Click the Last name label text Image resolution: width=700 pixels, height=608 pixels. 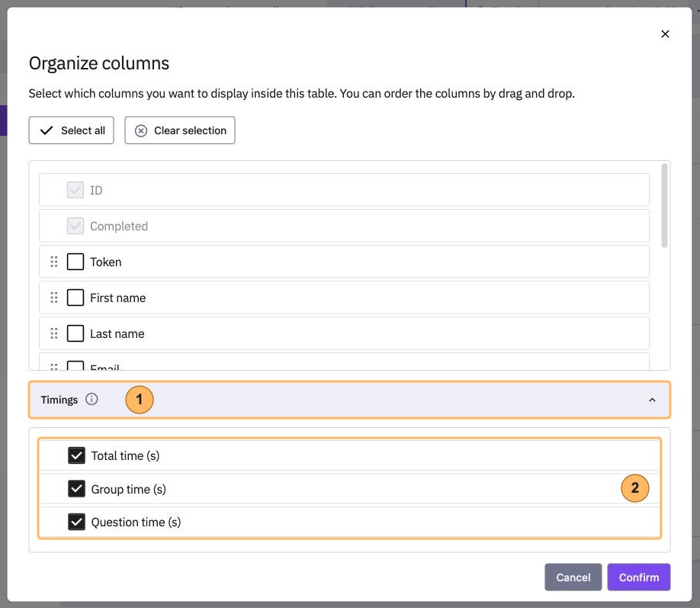(117, 333)
